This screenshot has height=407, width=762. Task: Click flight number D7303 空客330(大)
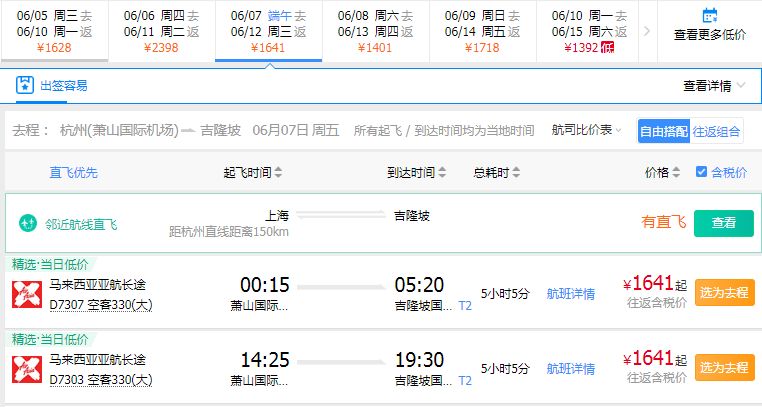click(x=101, y=379)
